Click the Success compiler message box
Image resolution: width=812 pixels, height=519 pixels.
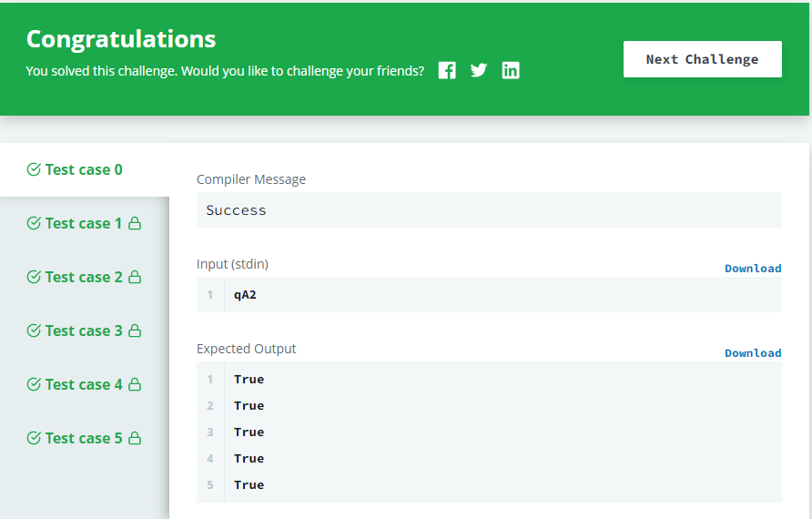click(x=489, y=209)
